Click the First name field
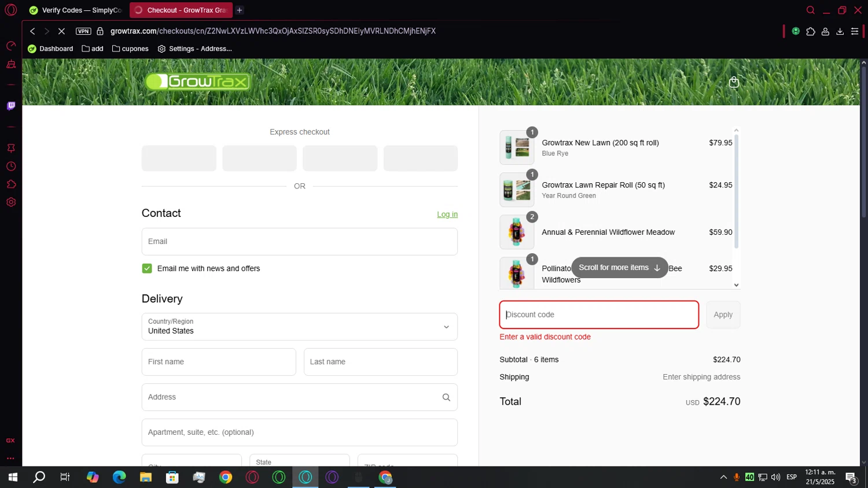Image resolution: width=868 pixels, height=488 pixels. pyautogui.click(x=219, y=362)
